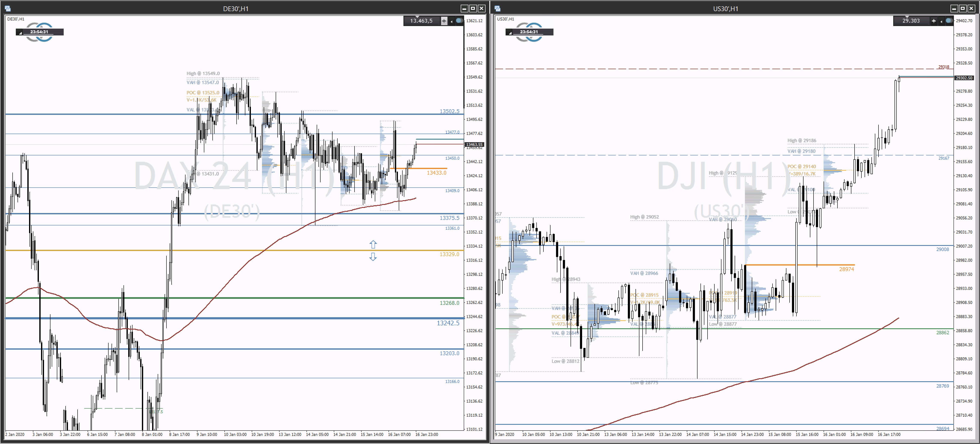
Task: Select High @ 13549.0 profile label
Action: coord(203,73)
